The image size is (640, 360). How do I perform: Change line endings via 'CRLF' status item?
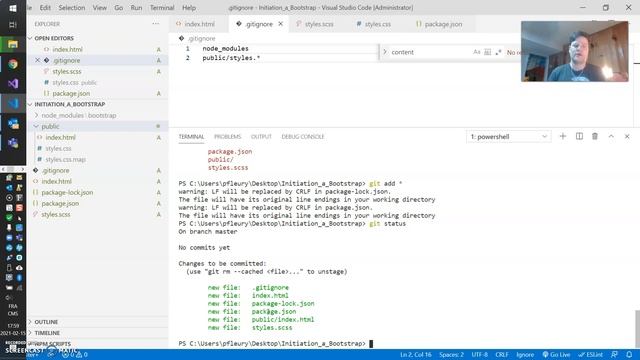click(x=502, y=355)
